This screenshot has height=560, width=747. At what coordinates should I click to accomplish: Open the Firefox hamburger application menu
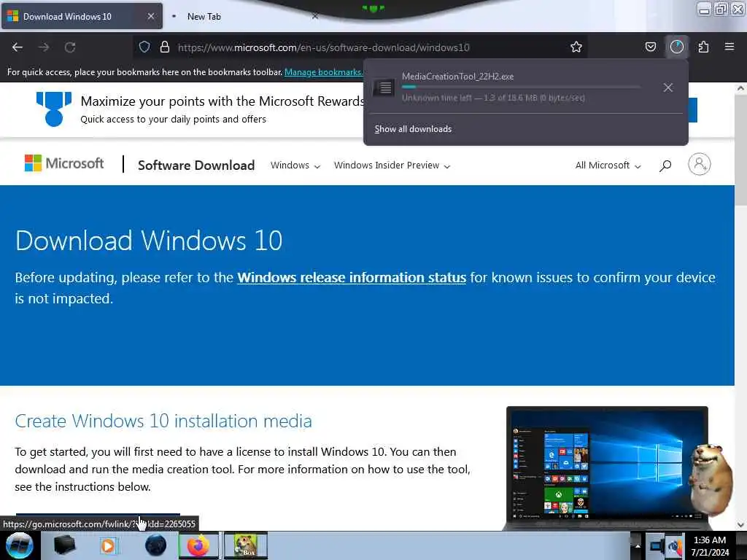point(729,47)
